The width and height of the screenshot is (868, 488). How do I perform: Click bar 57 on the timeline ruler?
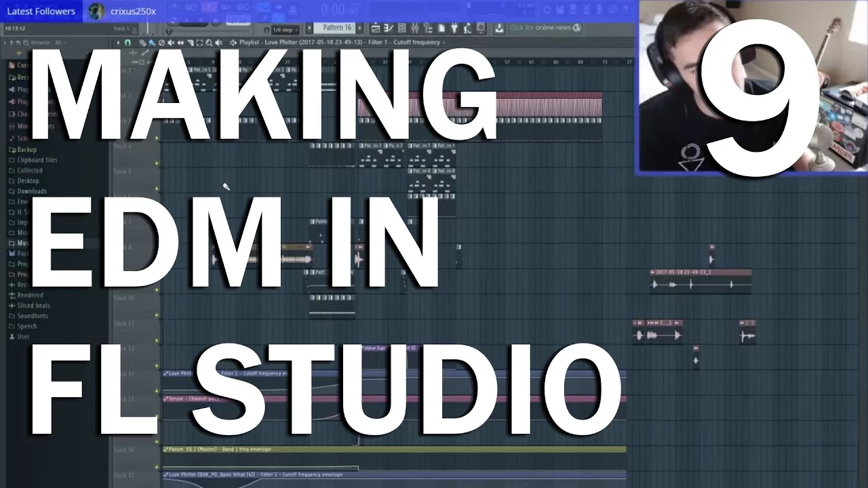pyautogui.click(x=507, y=62)
